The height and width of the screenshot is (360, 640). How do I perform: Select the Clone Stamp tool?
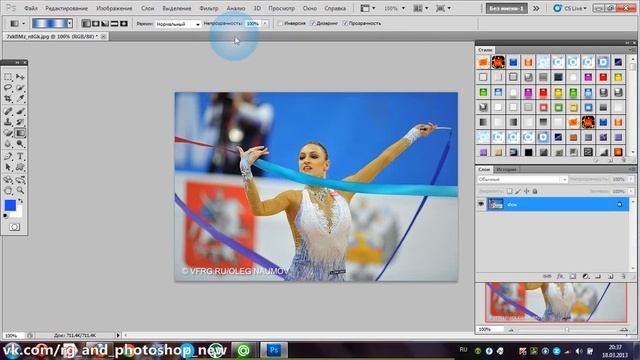[8, 122]
